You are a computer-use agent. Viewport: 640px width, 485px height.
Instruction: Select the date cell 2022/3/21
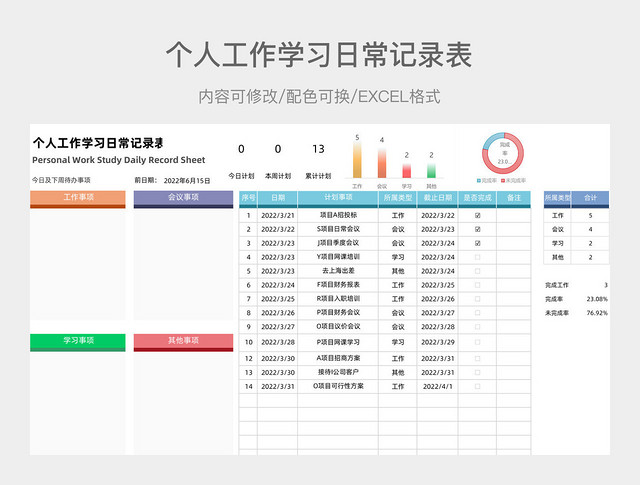(x=278, y=216)
